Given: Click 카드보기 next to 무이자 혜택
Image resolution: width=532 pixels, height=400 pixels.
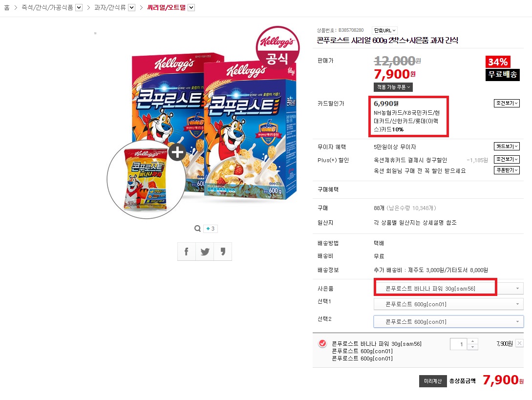Looking at the screenshot, I should [507, 146].
